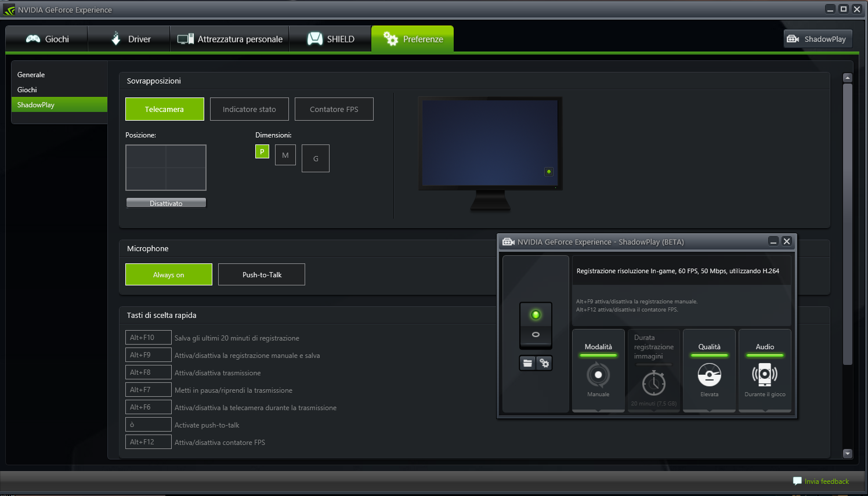Click the text 'Metti in pausa/riprendi la trasmissione'
The width and height of the screenshot is (868, 496).
[x=233, y=390]
